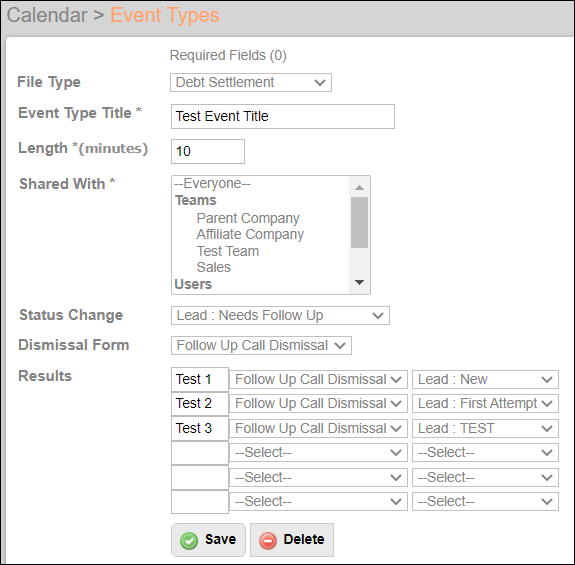Click the Delete button
Image resolution: width=575 pixels, height=565 pixels.
pyautogui.click(x=292, y=540)
